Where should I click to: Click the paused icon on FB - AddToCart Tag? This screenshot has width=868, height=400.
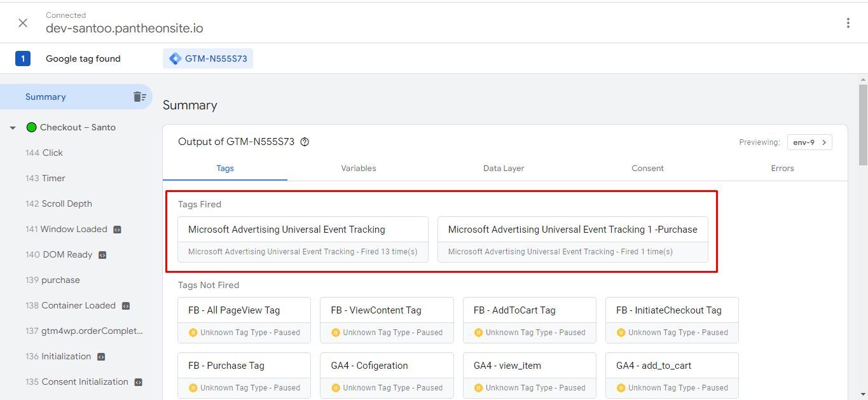[478, 333]
